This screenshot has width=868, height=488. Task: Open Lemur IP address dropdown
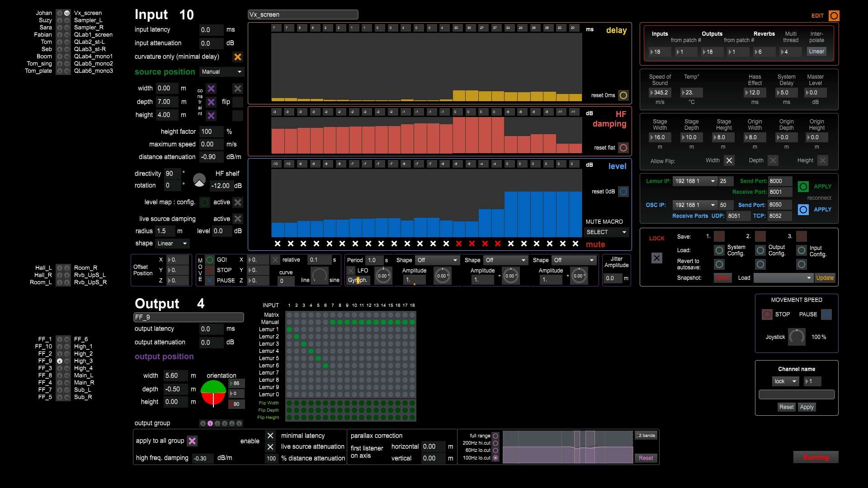695,181
